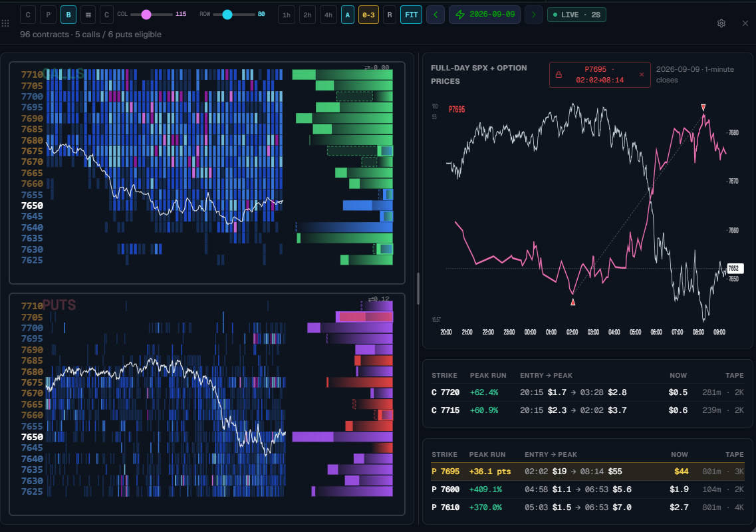Click the P7695 · 02:02→08:14 chip text
The image size is (756, 532).
tap(600, 74)
